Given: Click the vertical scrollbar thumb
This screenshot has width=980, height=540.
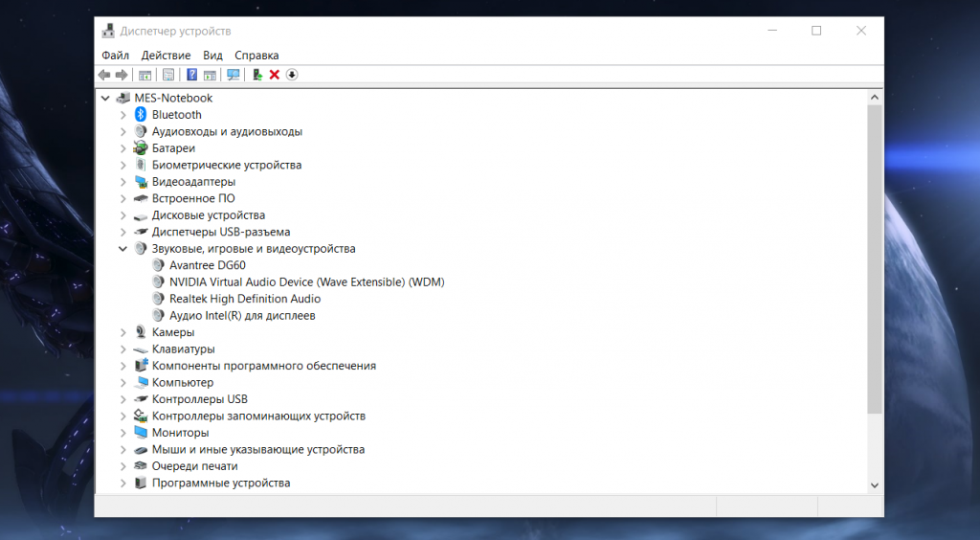Looking at the screenshot, I should (x=875, y=259).
